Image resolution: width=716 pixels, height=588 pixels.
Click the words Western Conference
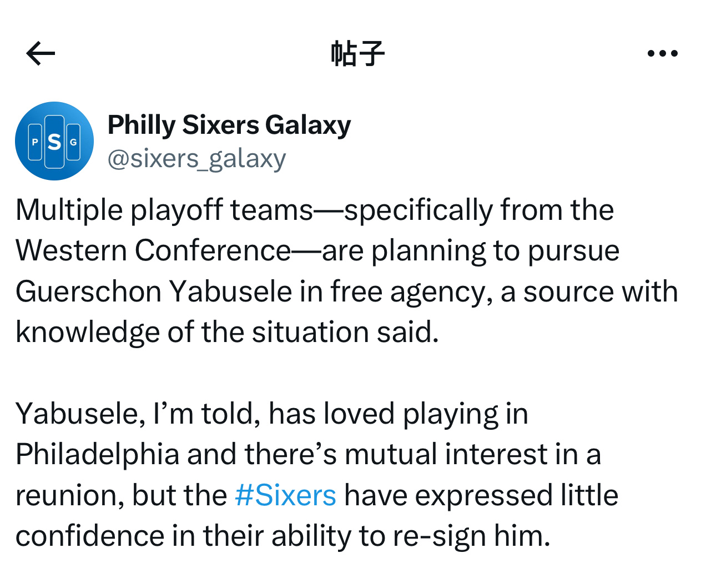coord(153,250)
